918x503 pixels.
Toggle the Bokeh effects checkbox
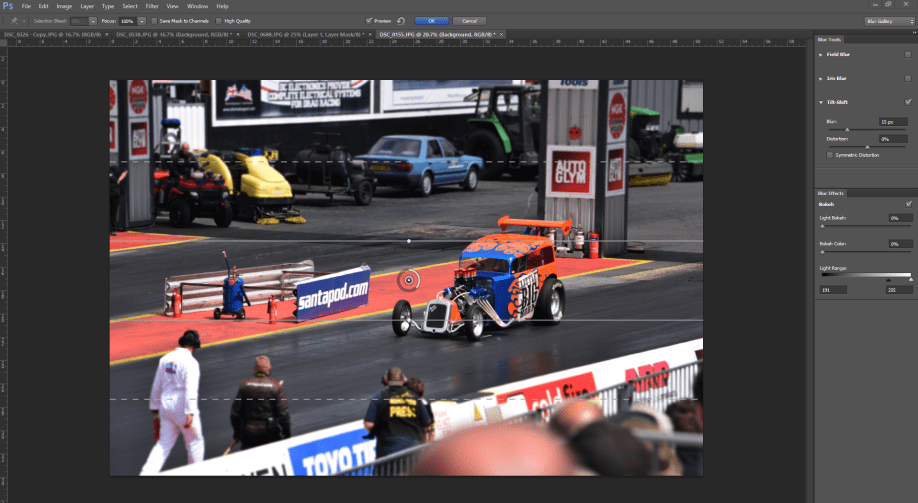(x=909, y=204)
